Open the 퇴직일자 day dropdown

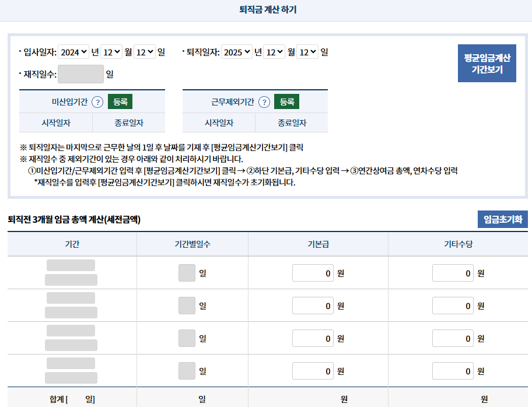(307, 52)
